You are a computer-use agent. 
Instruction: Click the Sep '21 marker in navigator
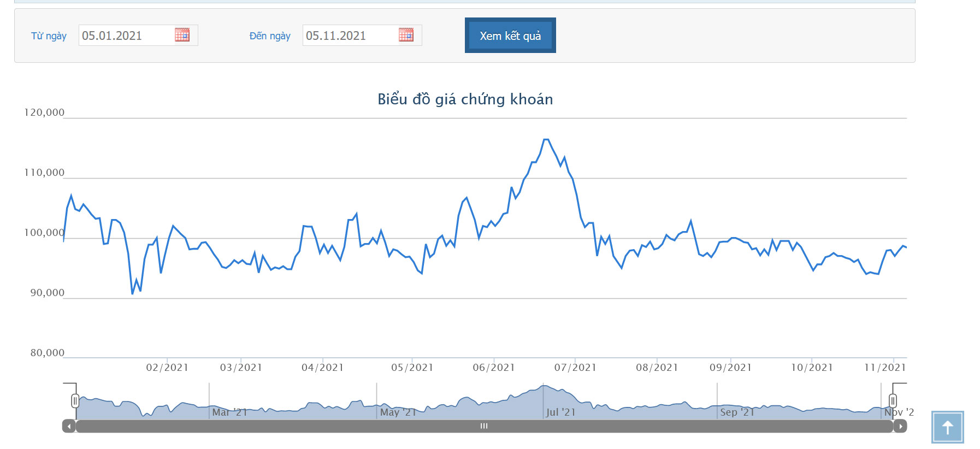(737, 412)
